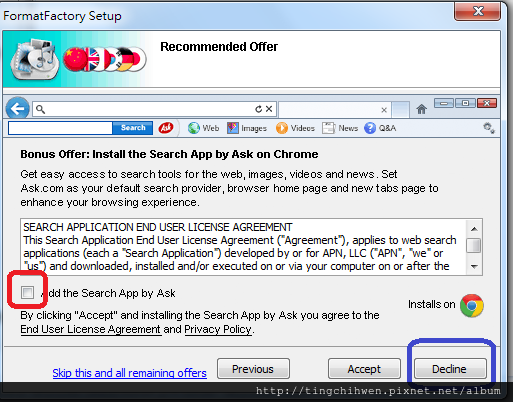Screen dimensions: 513x402
Task: Click the preview window minimize button
Action: [x=444, y=103]
